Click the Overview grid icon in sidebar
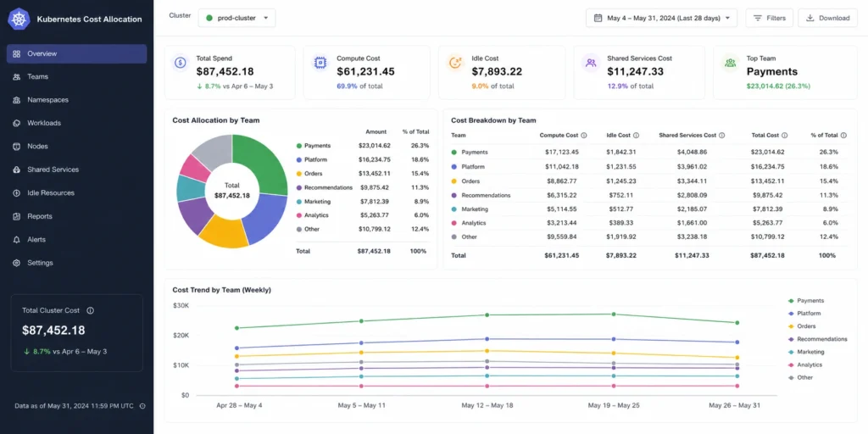 pos(17,53)
